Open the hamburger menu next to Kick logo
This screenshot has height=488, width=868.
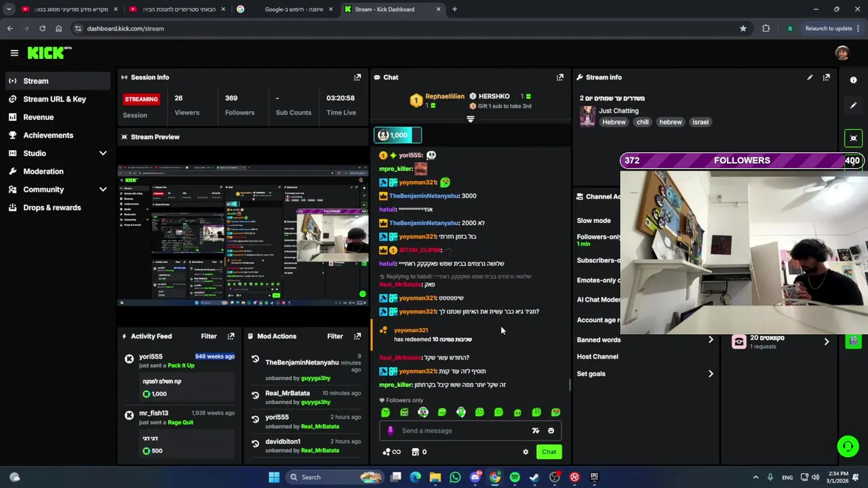(x=14, y=53)
